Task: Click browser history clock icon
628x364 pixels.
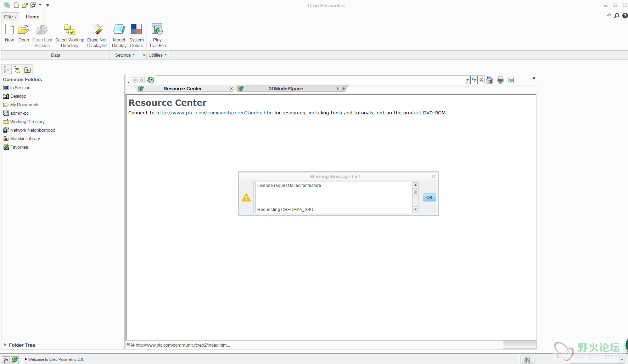Action: [150, 80]
